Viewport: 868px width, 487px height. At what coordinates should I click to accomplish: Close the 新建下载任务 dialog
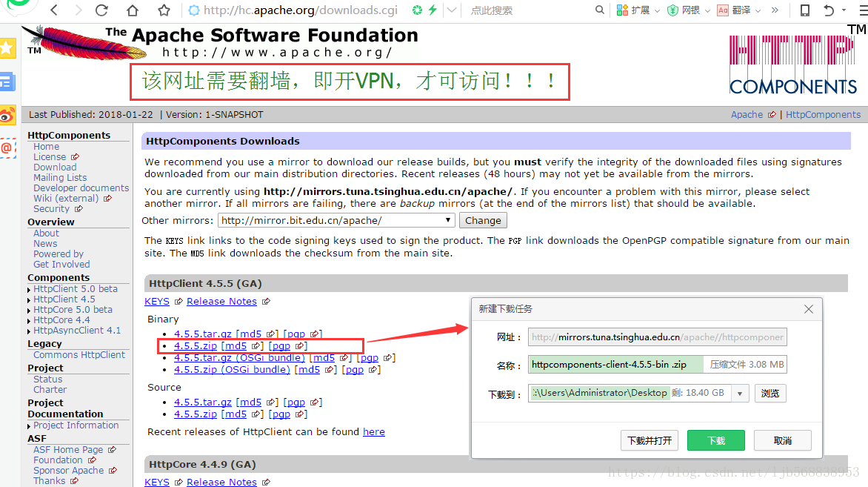click(809, 309)
